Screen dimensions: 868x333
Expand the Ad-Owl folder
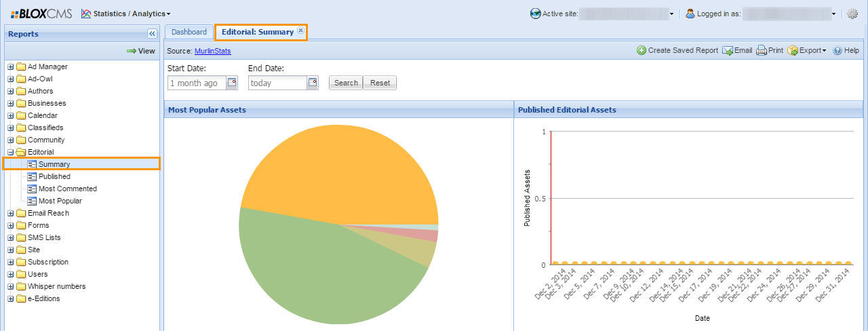(x=11, y=79)
